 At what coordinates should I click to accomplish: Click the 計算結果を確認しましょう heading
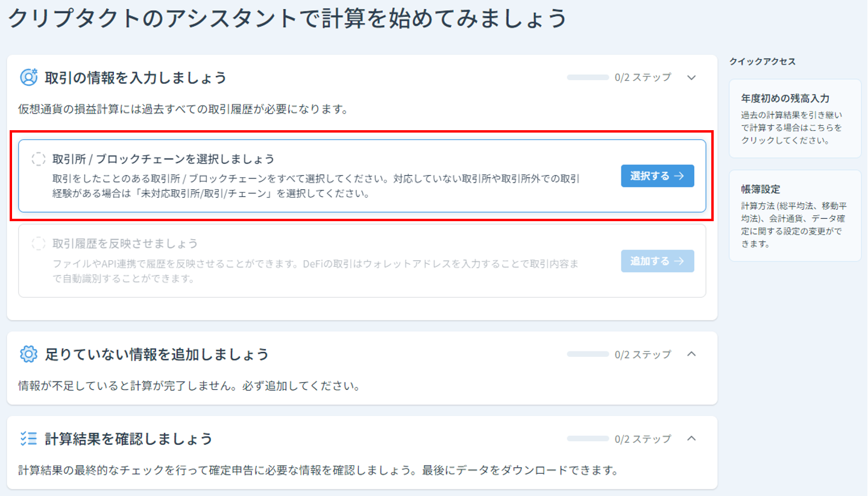click(129, 439)
